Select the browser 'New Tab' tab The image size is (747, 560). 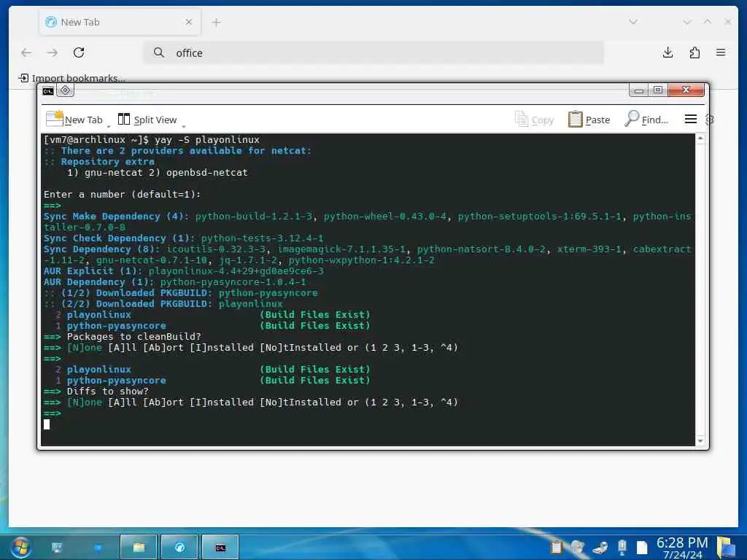pyautogui.click(x=120, y=23)
